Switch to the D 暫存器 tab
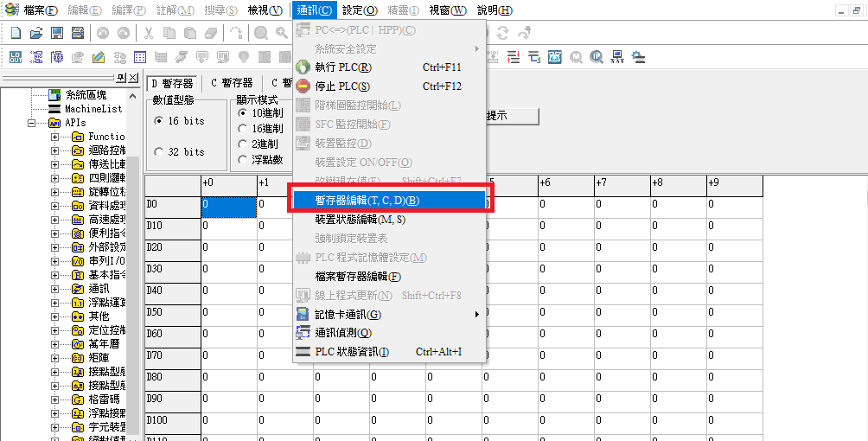 172,83
